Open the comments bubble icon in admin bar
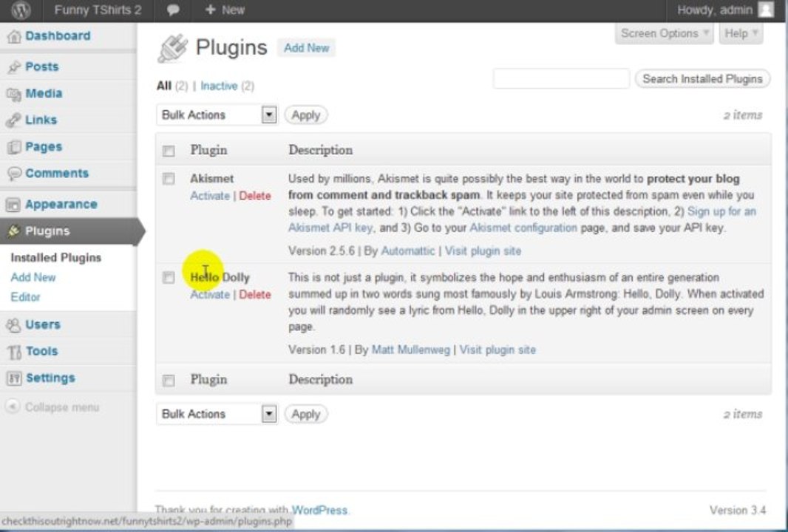This screenshot has height=532, width=788. click(x=174, y=10)
